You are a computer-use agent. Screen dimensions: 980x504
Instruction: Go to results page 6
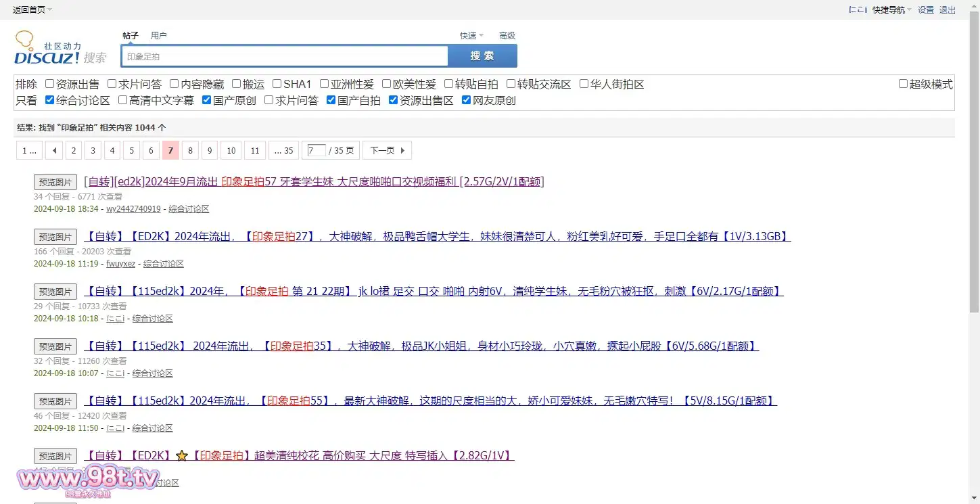click(x=151, y=150)
